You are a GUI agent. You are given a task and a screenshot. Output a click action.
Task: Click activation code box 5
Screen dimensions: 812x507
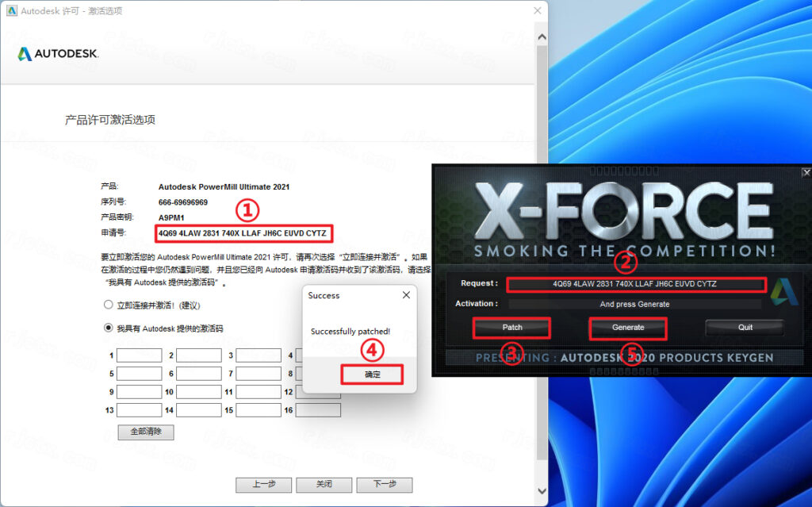140,374
